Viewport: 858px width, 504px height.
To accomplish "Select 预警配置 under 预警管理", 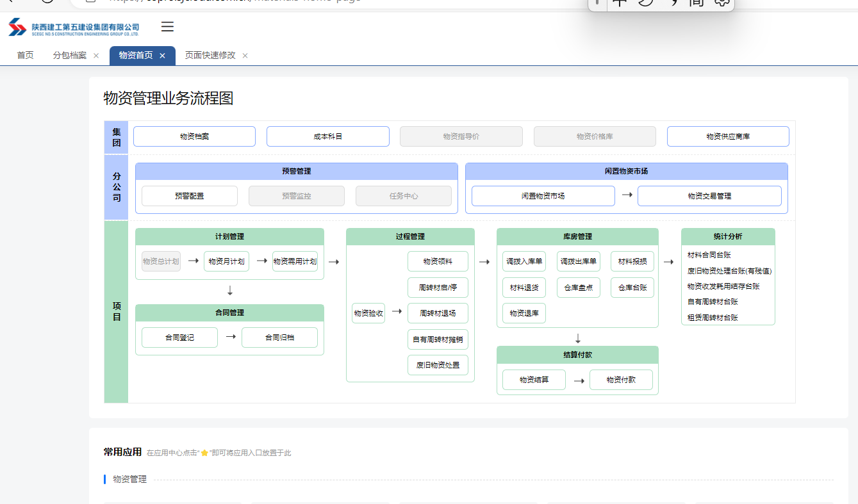I will point(189,196).
